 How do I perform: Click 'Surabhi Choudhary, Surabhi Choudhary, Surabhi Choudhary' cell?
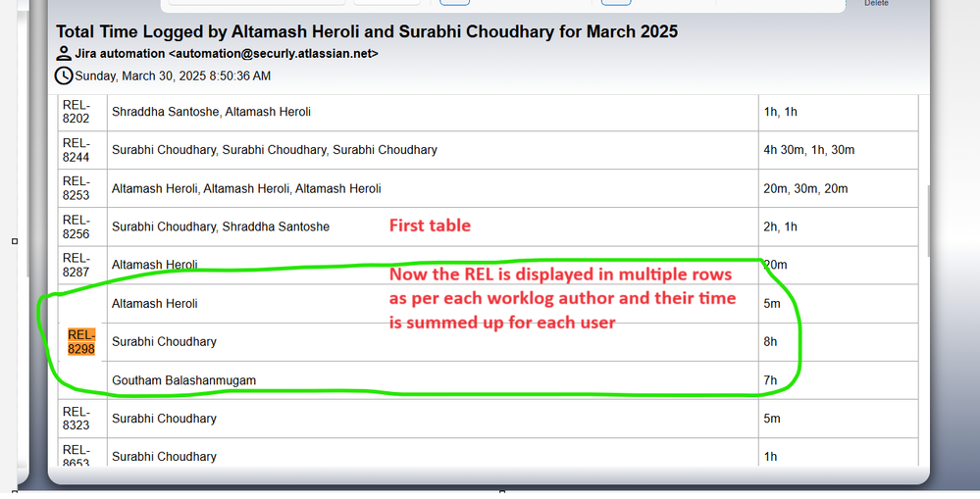point(433,150)
